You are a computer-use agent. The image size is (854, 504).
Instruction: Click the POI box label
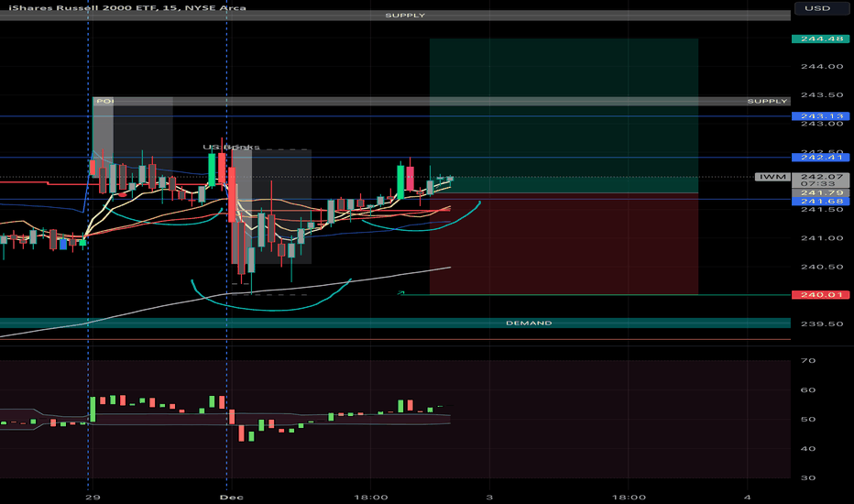[x=104, y=102]
